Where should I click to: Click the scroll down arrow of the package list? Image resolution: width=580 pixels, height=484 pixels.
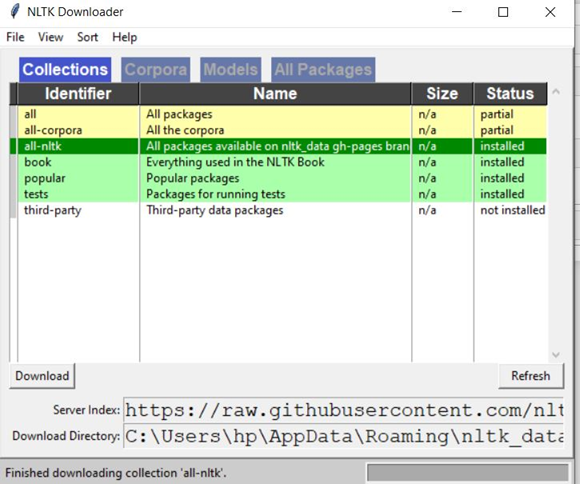click(x=556, y=355)
